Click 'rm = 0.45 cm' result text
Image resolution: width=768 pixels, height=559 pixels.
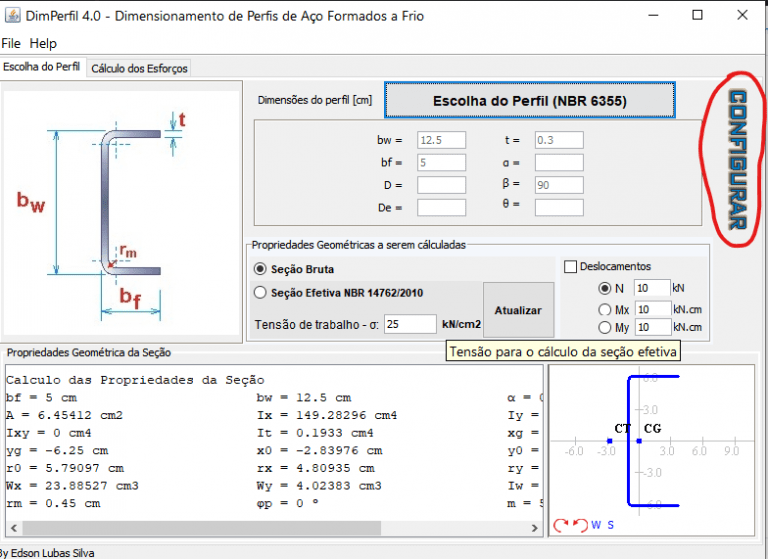coord(53,504)
